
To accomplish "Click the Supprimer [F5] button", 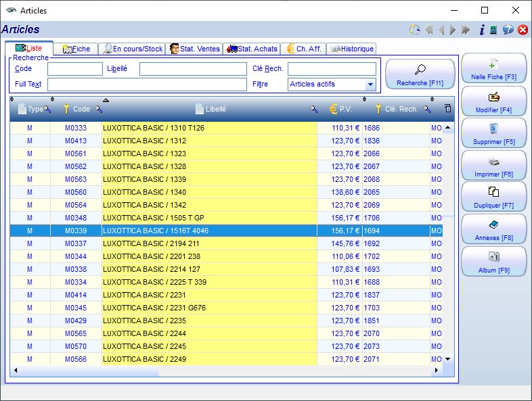I will 493,133.
